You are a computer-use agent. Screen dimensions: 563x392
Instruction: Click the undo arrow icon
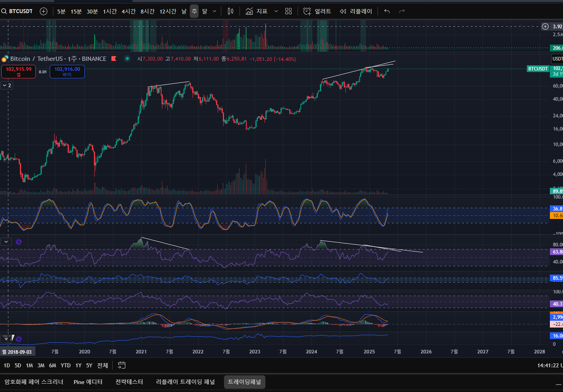[387, 11]
